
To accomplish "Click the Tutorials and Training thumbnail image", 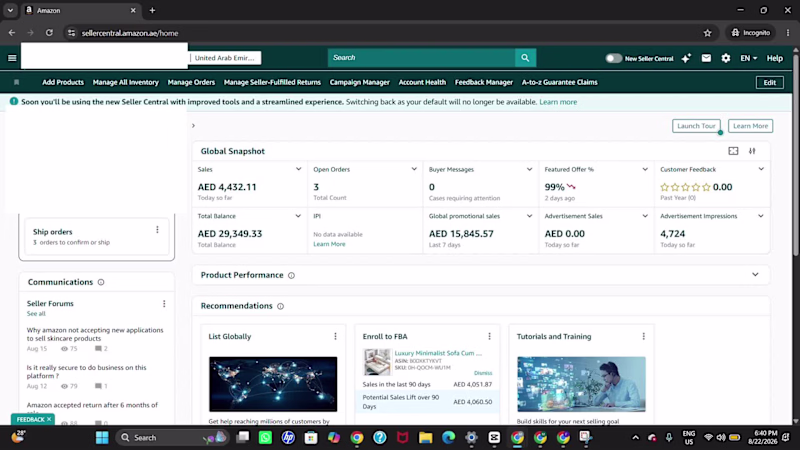I will pos(581,384).
